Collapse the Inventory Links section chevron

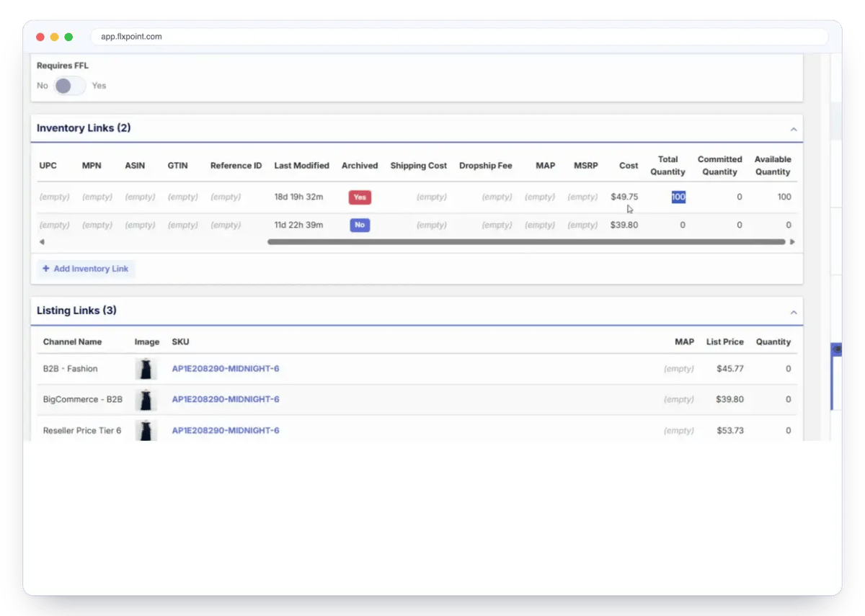[x=794, y=130]
